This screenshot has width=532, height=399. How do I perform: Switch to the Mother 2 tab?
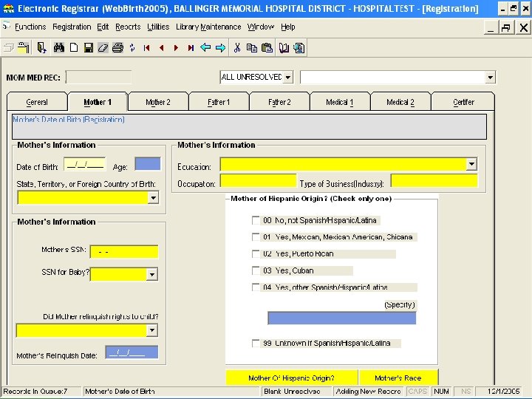pyautogui.click(x=158, y=102)
